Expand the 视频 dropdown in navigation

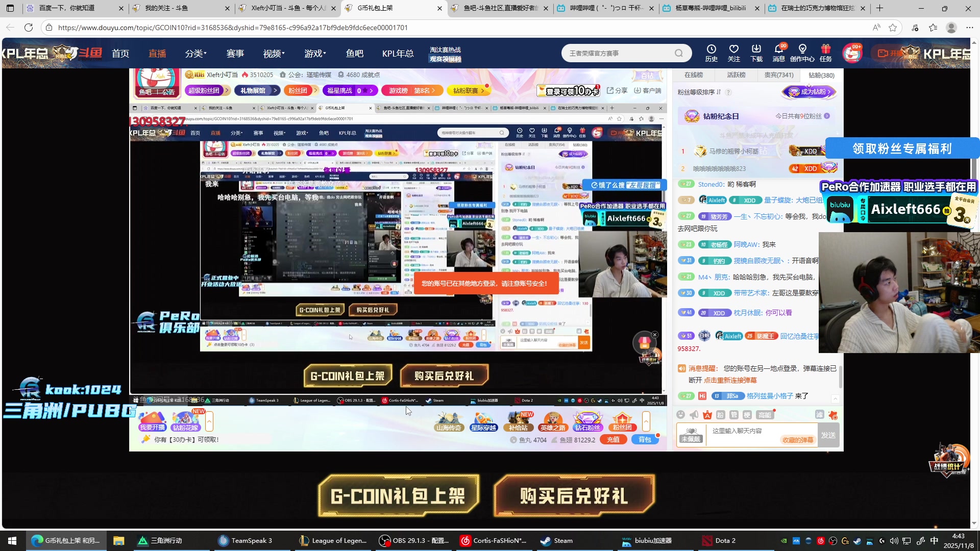pos(274,53)
